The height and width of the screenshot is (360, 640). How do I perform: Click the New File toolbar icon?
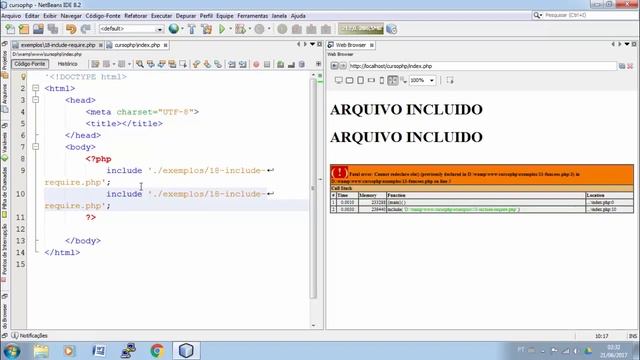click(10, 29)
